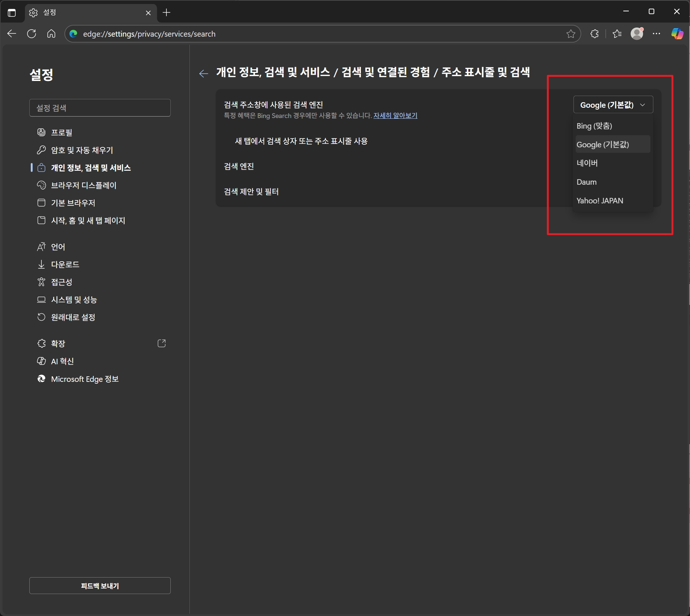Go back with the browser back arrow
690x616 pixels.
click(12, 34)
